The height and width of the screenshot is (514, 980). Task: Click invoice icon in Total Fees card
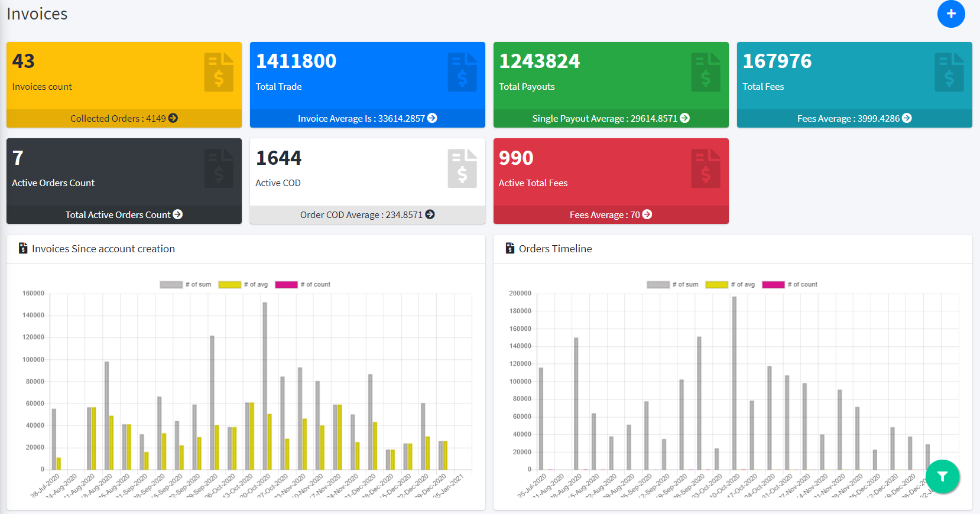coord(949,72)
